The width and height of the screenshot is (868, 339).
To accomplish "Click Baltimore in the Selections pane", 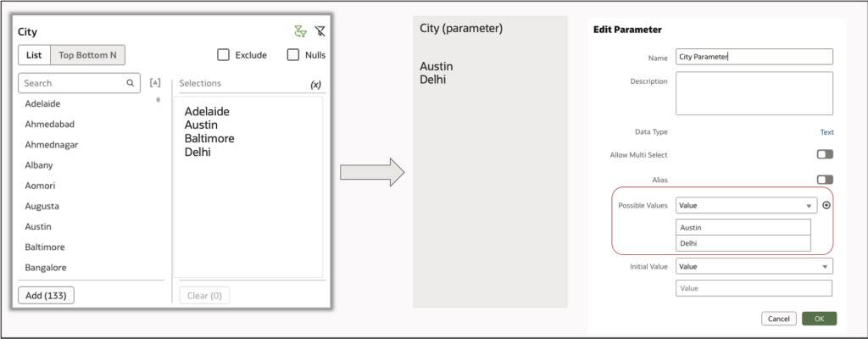I will click(209, 138).
